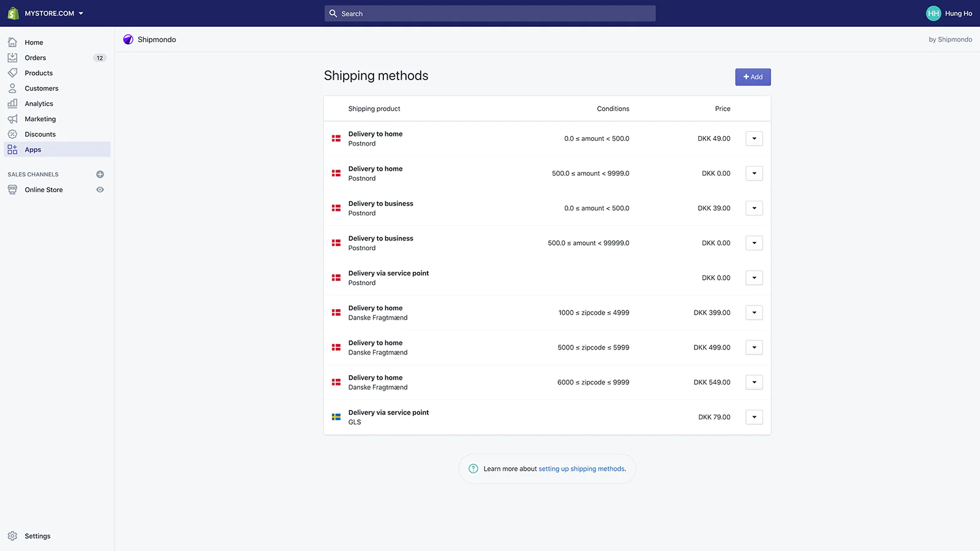Open Settings at the sidebar bottom
The image size is (980, 551).
click(x=37, y=536)
